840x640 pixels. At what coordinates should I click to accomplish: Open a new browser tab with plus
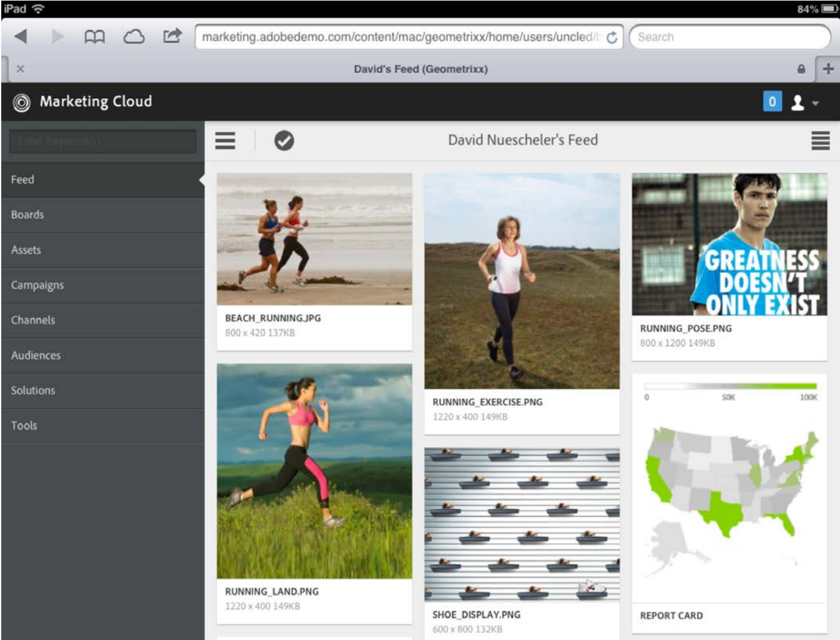coord(828,69)
